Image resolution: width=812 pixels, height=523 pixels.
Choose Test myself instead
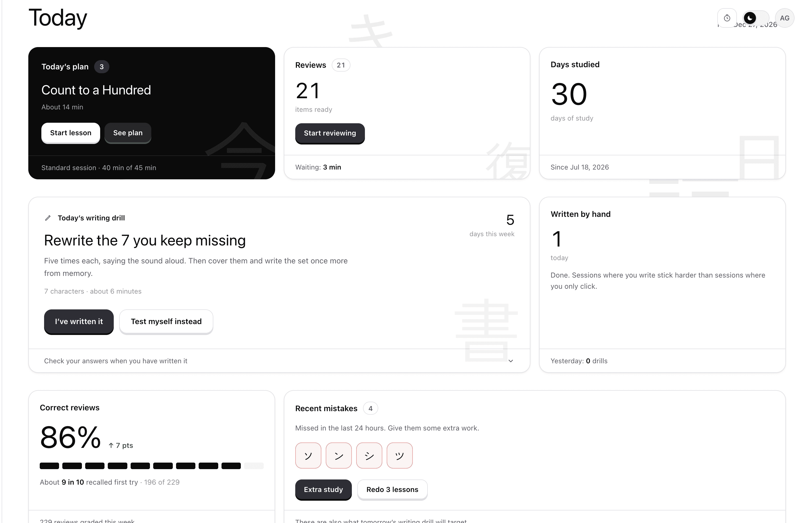(166, 321)
